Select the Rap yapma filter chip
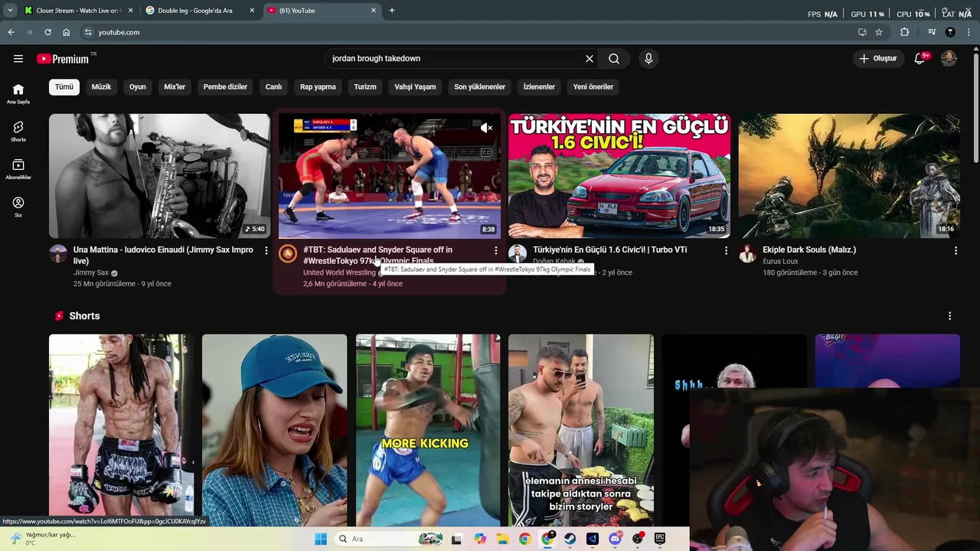The width and height of the screenshot is (980, 551). pyautogui.click(x=318, y=86)
